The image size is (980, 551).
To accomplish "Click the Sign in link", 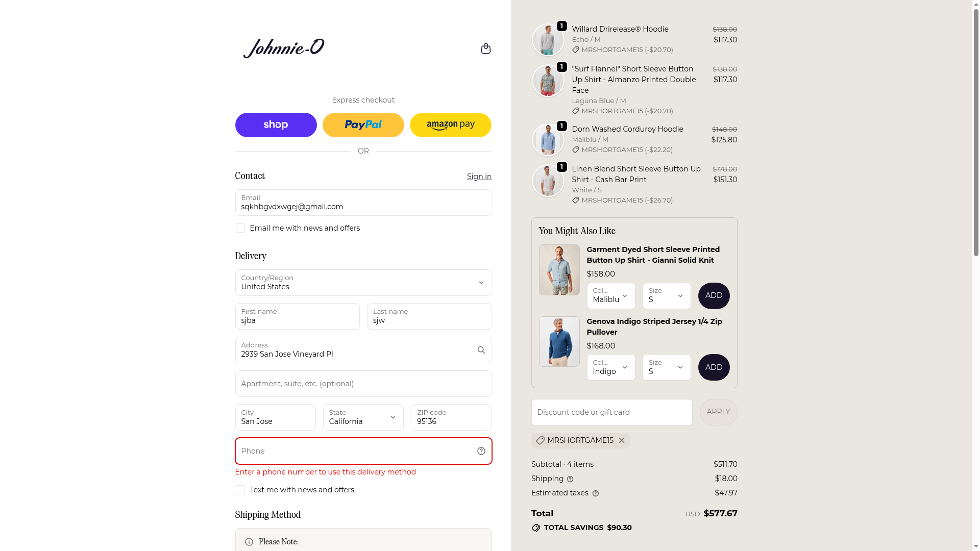I will tap(479, 177).
